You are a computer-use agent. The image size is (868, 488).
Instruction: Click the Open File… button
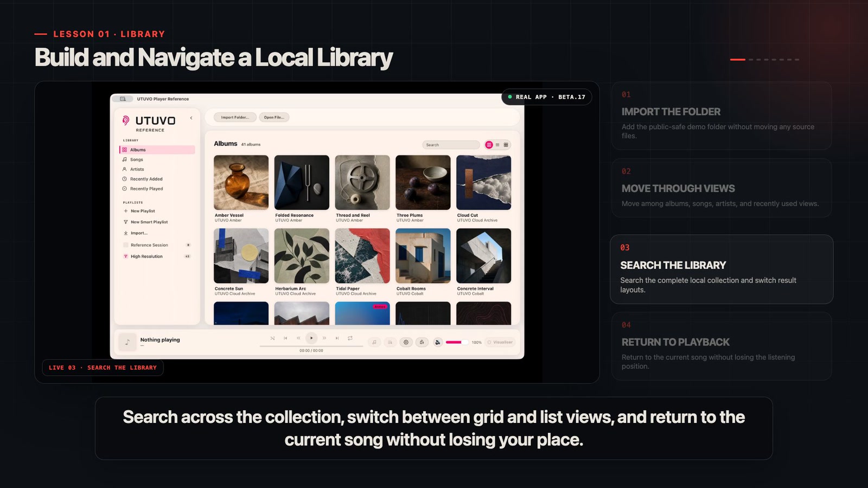click(274, 117)
